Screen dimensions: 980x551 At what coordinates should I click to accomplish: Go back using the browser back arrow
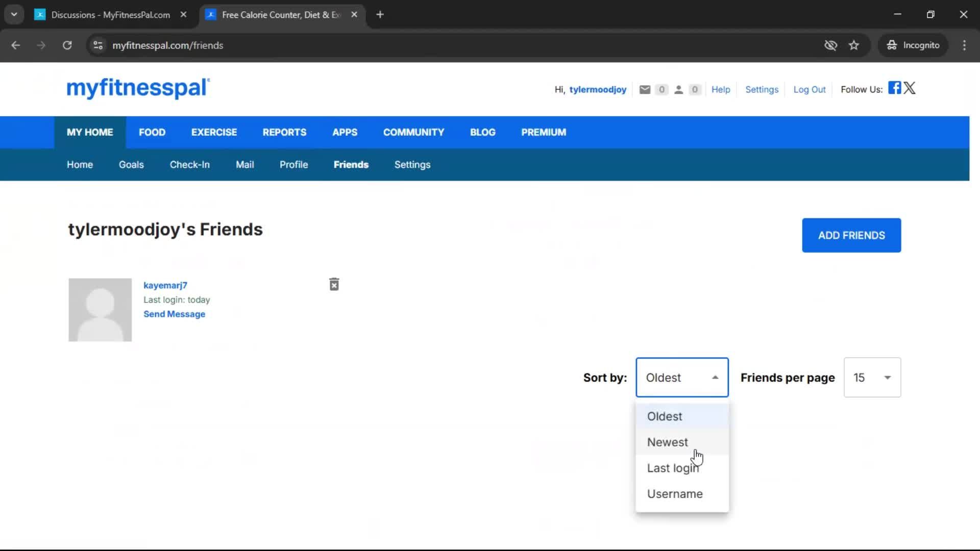16,45
